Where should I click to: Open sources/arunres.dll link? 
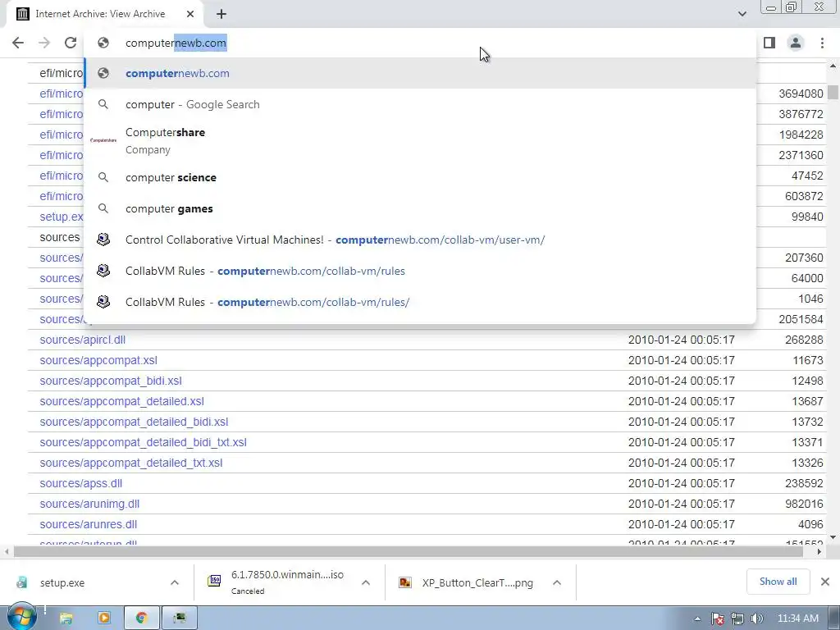click(89, 524)
